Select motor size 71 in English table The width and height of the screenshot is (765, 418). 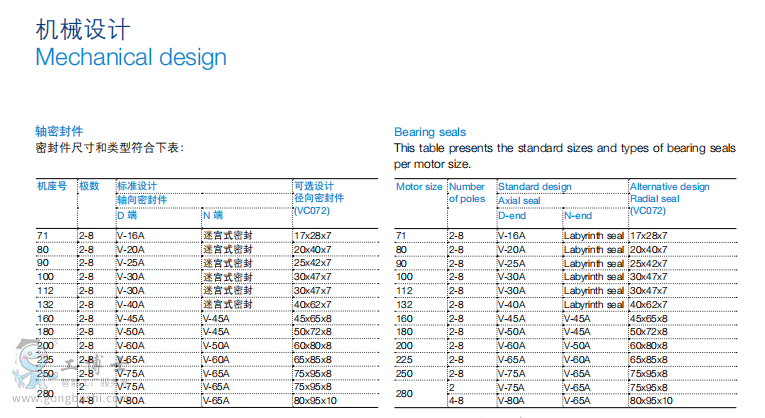pos(403,234)
